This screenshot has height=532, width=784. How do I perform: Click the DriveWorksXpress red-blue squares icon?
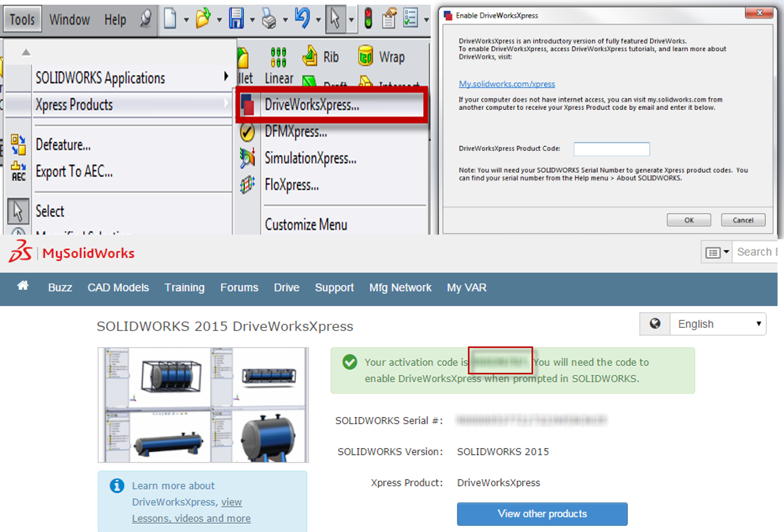click(x=248, y=106)
